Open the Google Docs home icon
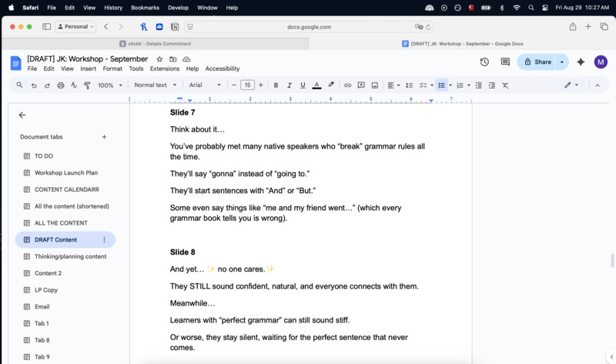The image size is (616, 364). 15,63
